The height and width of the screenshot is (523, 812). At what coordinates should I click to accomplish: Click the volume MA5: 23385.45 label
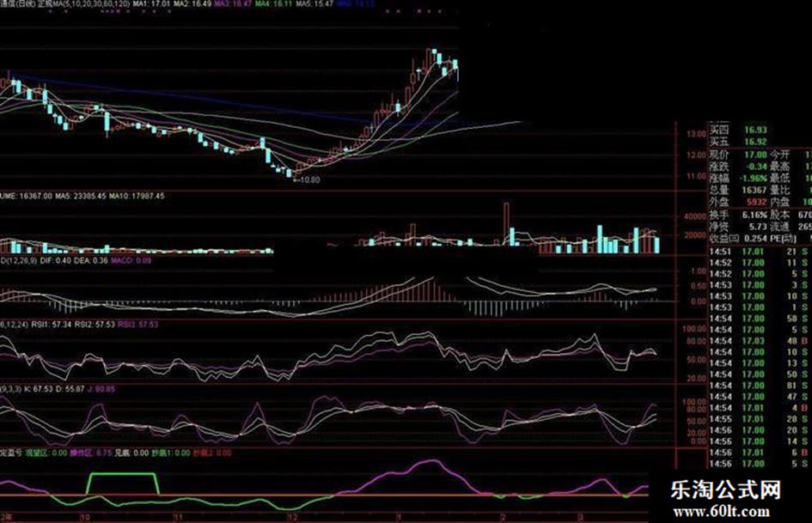(81, 197)
